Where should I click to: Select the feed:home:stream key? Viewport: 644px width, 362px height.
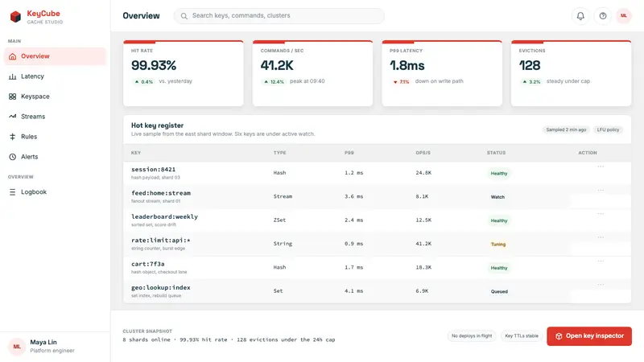161,193
